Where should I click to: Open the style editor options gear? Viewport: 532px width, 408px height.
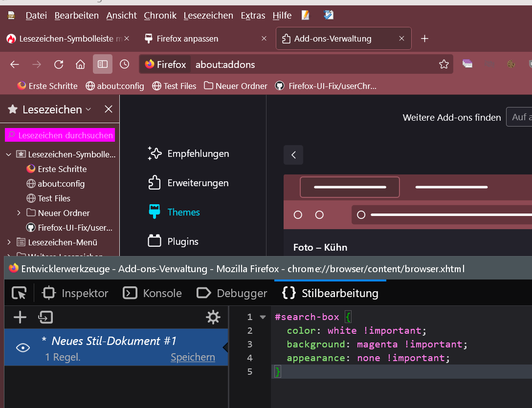(x=213, y=318)
